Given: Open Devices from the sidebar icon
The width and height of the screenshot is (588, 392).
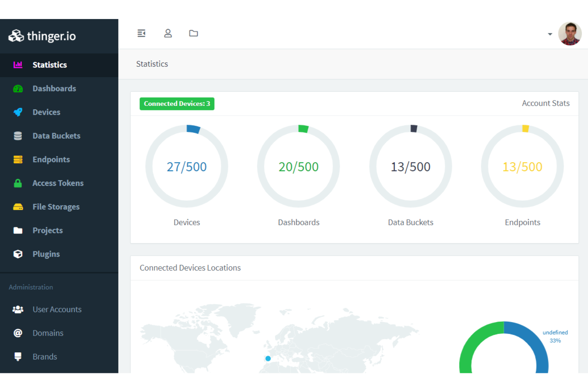Looking at the screenshot, I should 18,112.
